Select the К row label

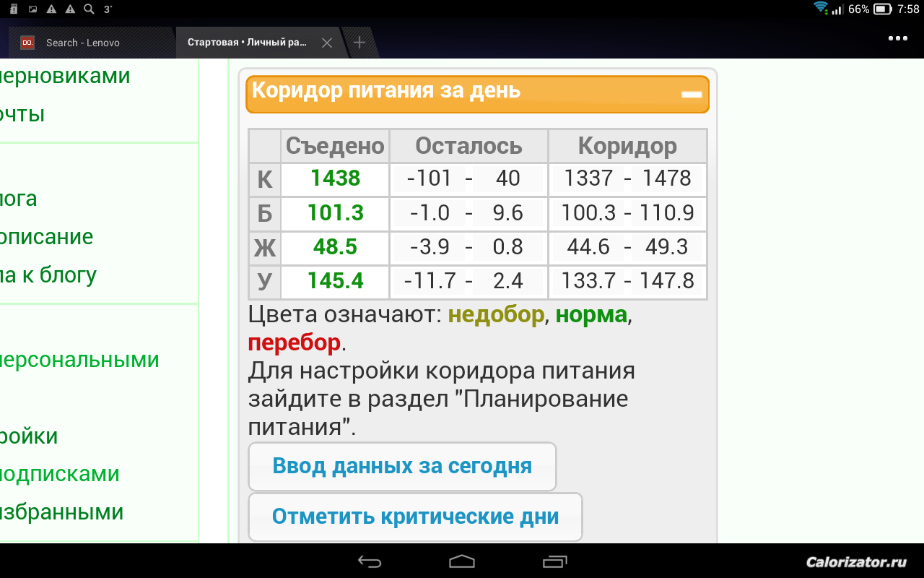[264, 179]
